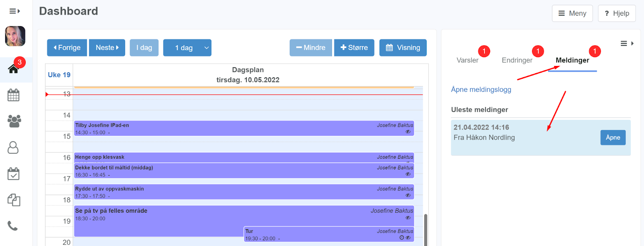Open the home icon with 3 notifications
Screen dimensions: 644x246
coord(14,69)
